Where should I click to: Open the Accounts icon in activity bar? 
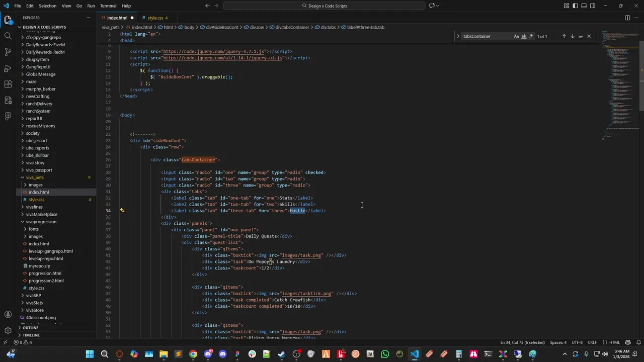pos(8,315)
